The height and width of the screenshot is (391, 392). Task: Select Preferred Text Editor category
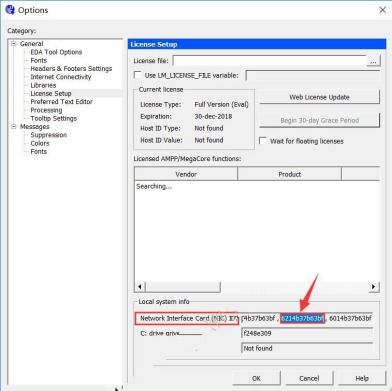[x=61, y=102]
